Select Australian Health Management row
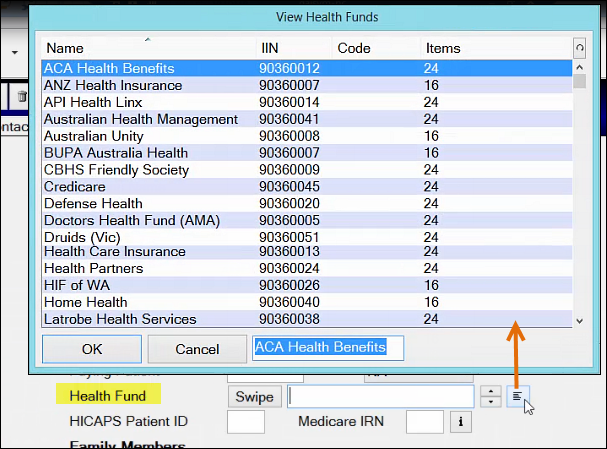Screen dimensions: 607x449 [307, 119]
